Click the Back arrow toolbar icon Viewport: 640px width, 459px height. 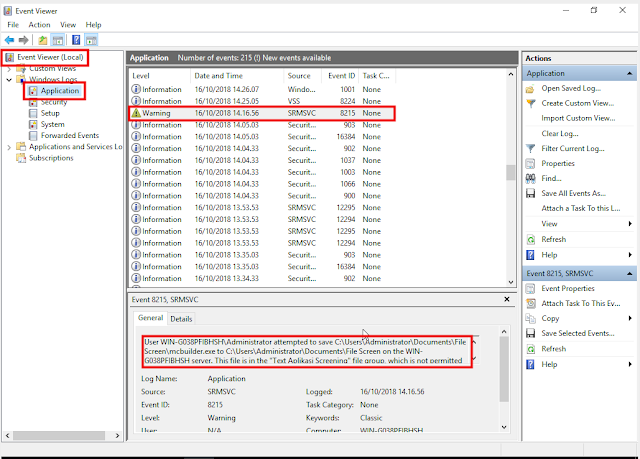[x=9, y=40]
